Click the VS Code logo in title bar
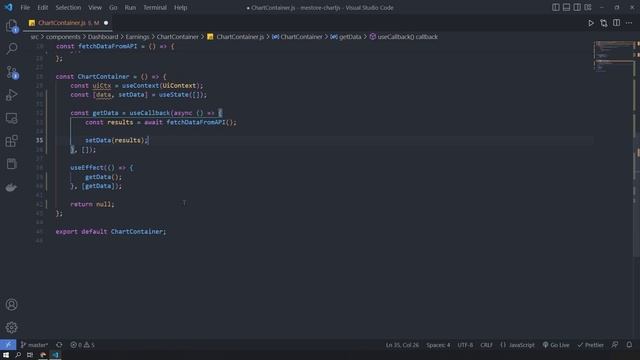Screen dimensions: 640x360 coord(9,7)
